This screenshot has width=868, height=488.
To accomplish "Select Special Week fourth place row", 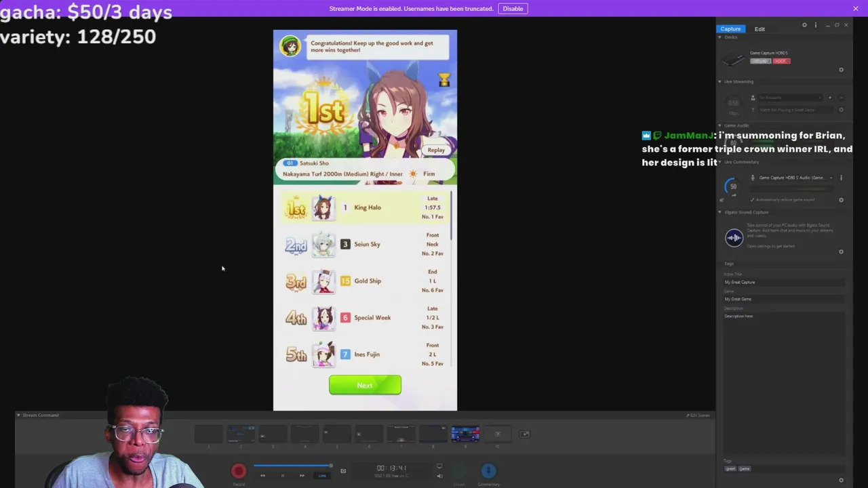I will 365,318.
